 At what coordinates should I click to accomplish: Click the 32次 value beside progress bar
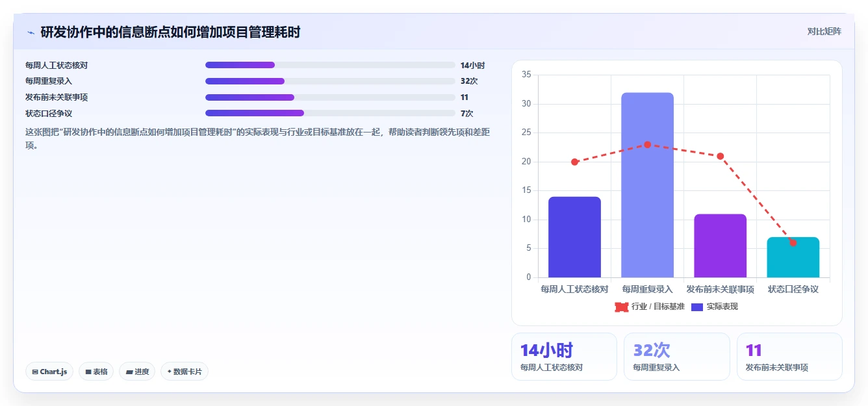coord(469,81)
